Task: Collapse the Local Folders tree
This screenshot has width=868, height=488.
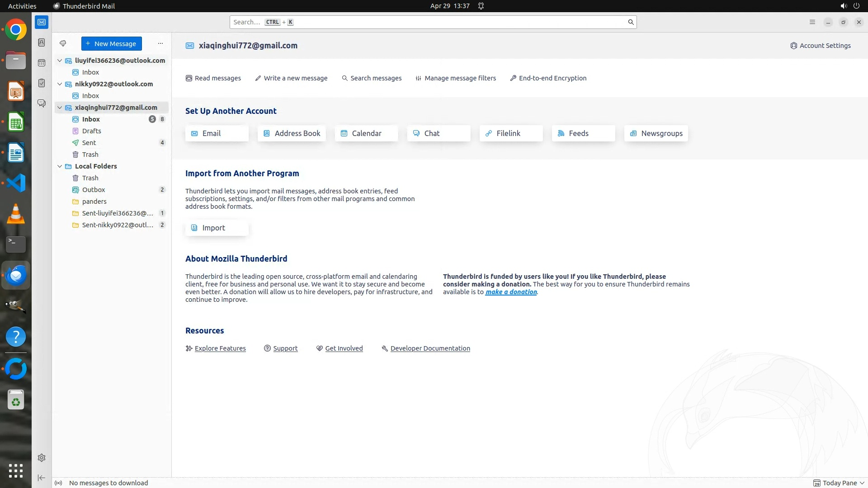Action: [60, 166]
